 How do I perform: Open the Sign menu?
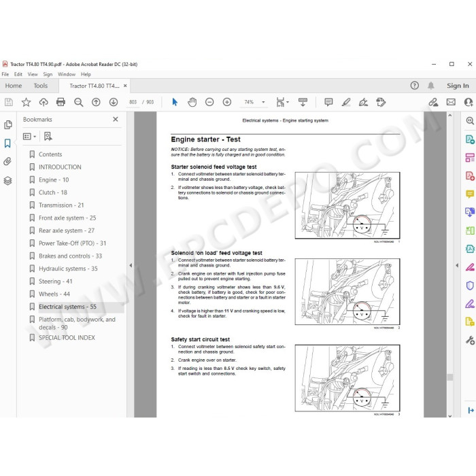[x=48, y=74]
